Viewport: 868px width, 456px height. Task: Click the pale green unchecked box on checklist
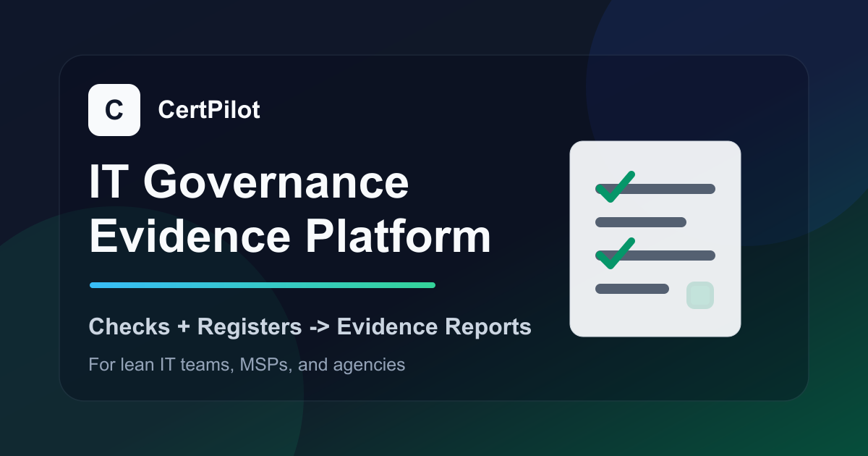pyautogui.click(x=700, y=295)
